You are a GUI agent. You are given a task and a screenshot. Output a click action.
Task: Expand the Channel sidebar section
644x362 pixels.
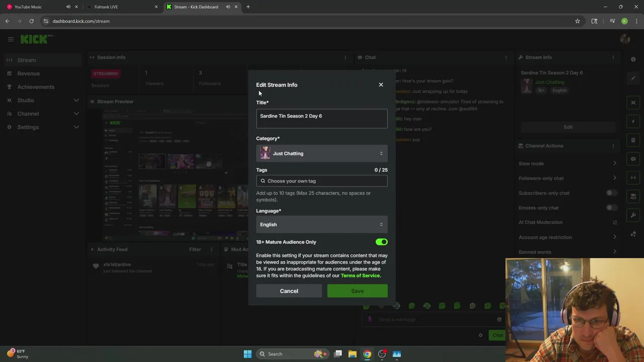click(x=43, y=114)
